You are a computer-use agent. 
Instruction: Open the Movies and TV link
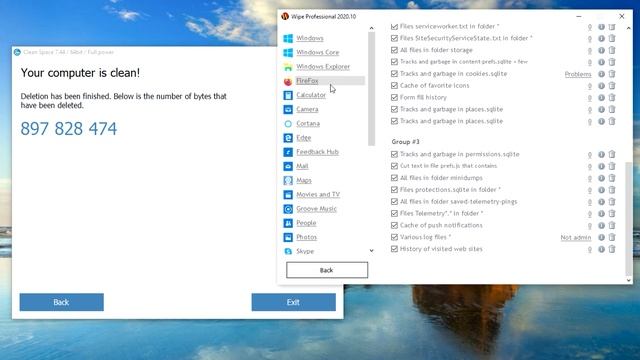click(x=318, y=195)
